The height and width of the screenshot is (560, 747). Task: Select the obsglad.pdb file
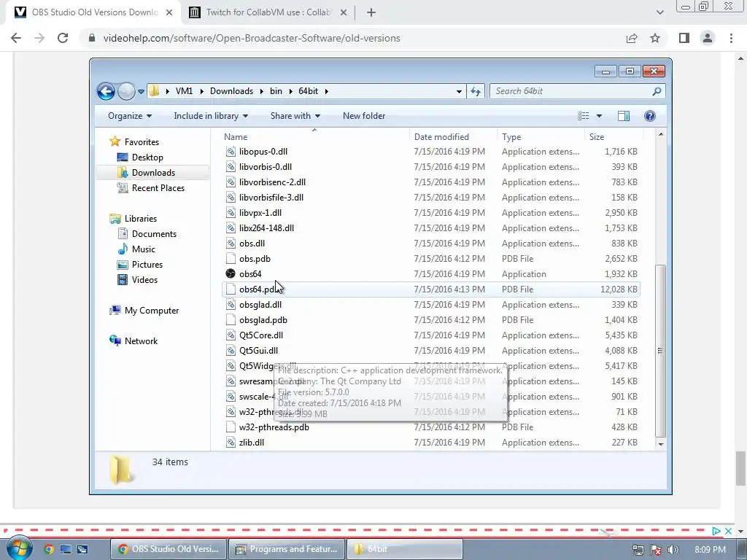263,320
